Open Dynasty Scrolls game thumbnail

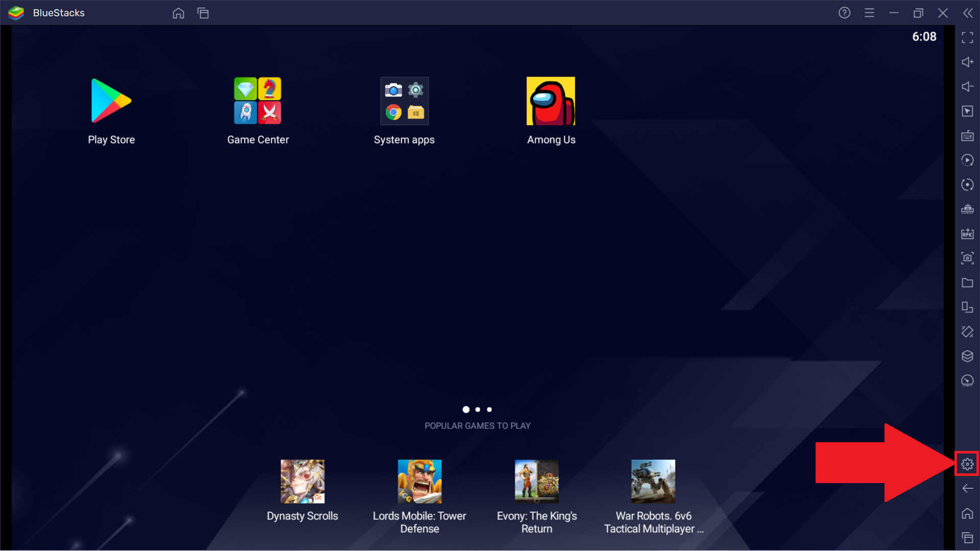coord(302,482)
